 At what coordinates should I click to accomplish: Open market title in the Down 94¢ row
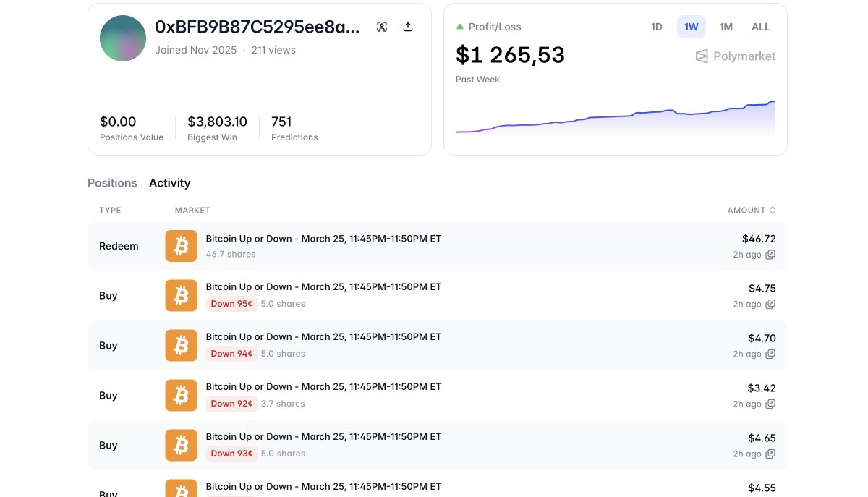tap(323, 337)
